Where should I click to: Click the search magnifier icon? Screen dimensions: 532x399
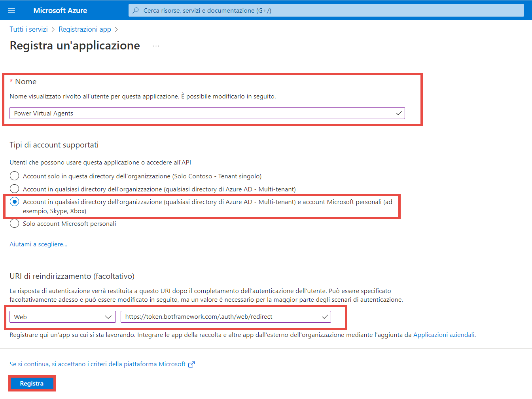tap(136, 10)
